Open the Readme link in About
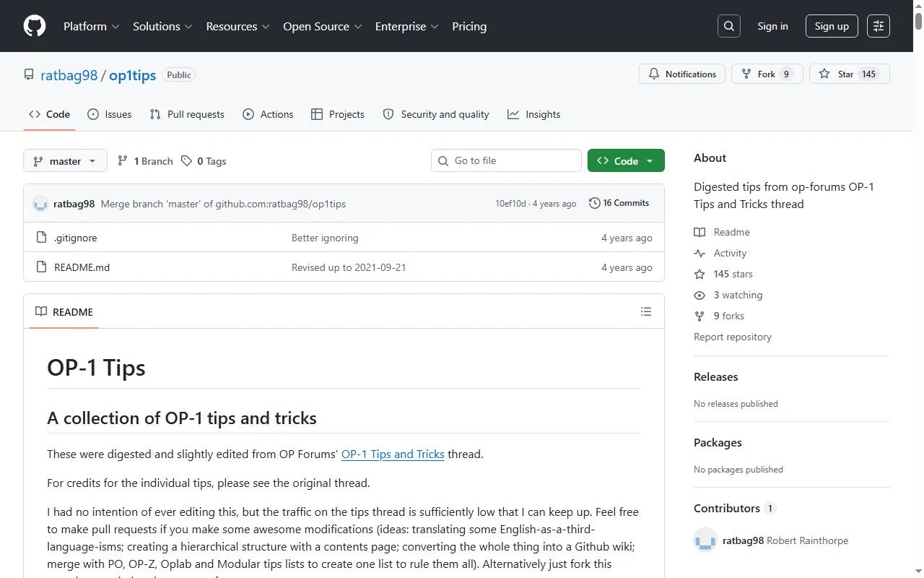 pyautogui.click(x=722, y=232)
